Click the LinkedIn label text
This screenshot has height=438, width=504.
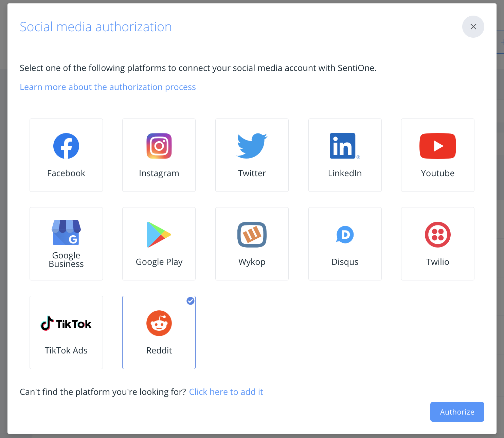(345, 173)
